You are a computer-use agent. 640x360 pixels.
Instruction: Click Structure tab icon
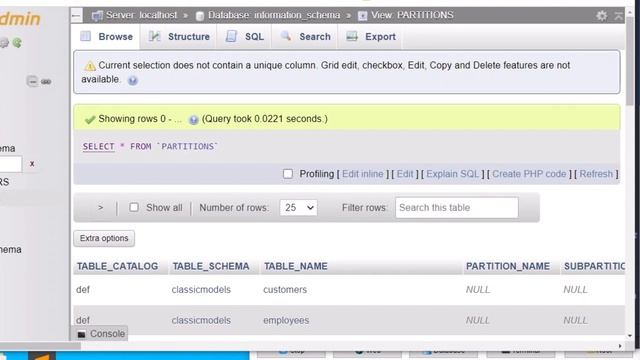(x=154, y=36)
